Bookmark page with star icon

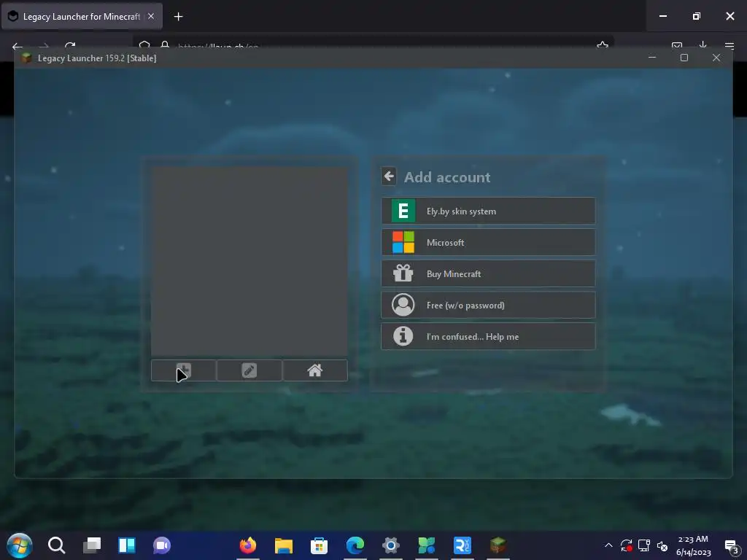602,46
